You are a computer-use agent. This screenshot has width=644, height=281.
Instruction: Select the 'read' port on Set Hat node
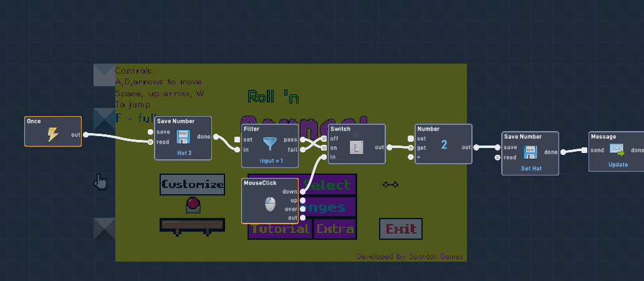[497, 157]
